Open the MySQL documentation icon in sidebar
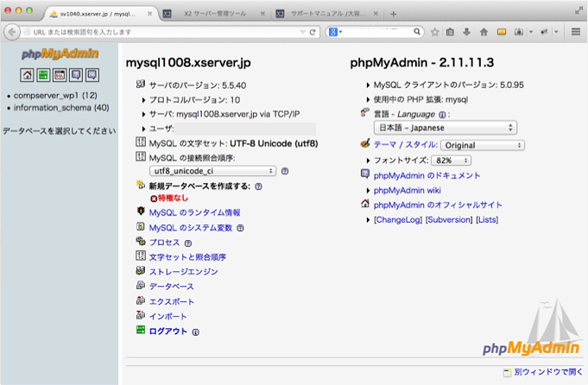Screen dimensions: 588x385 (x=92, y=75)
